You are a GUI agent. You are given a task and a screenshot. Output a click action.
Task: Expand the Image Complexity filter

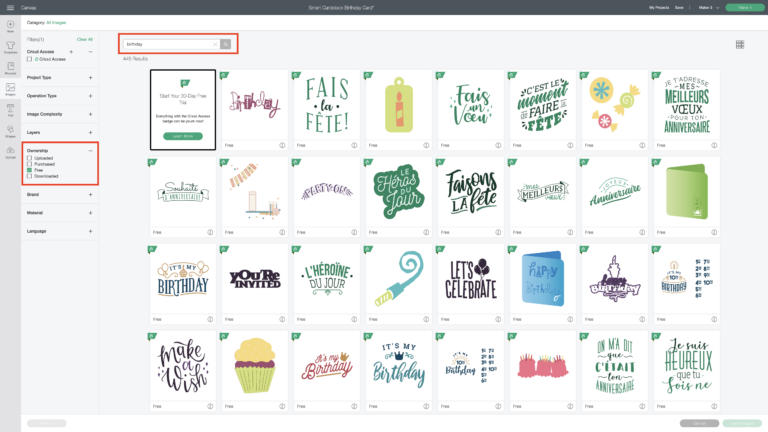point(91,114)
